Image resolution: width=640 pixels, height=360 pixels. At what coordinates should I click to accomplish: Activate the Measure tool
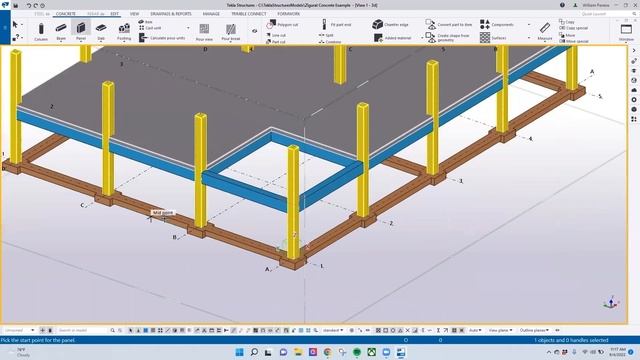pos(545,31)
